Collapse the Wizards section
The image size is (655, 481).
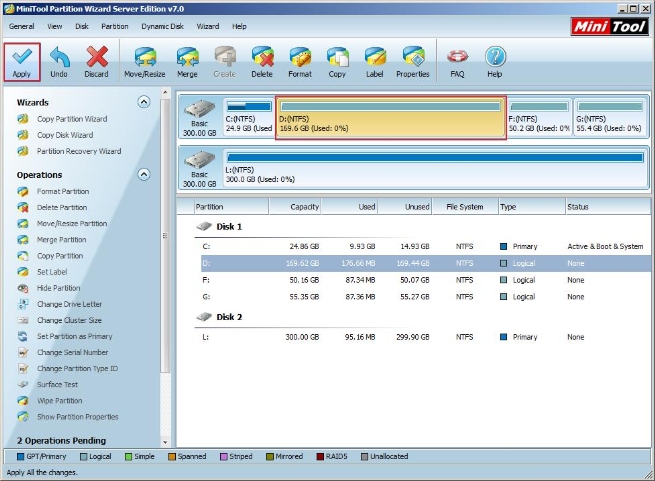[x=144, y=102]
